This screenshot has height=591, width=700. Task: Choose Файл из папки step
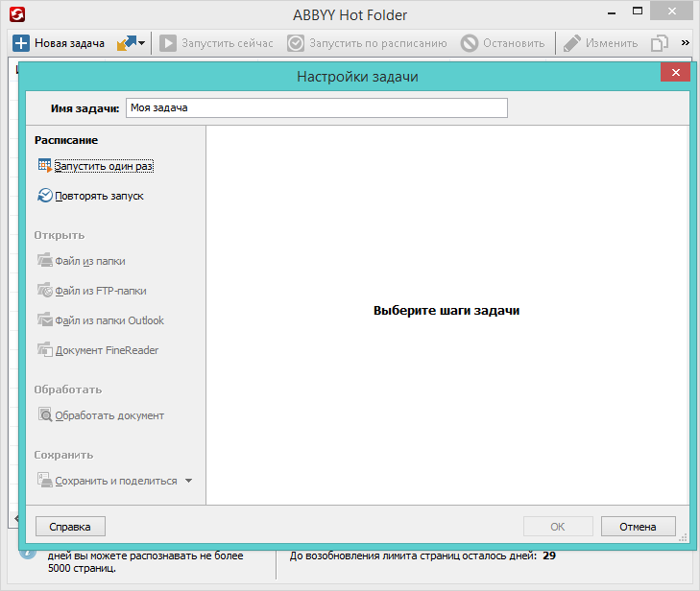89,261
